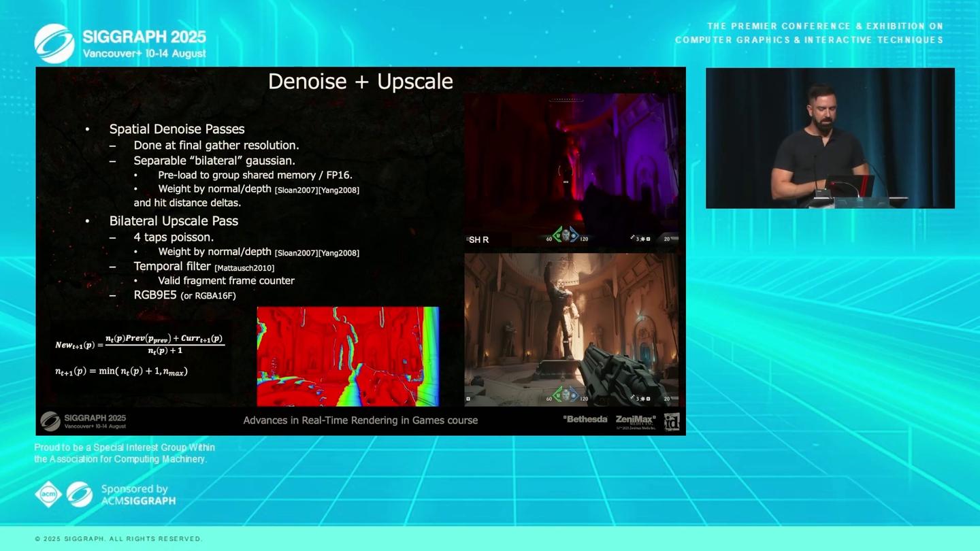The height and width of the screenshot is (551, 980).
Task: Click "Proud to be a Special Interest Group Within" text
Action: click(x=125, y=448)
